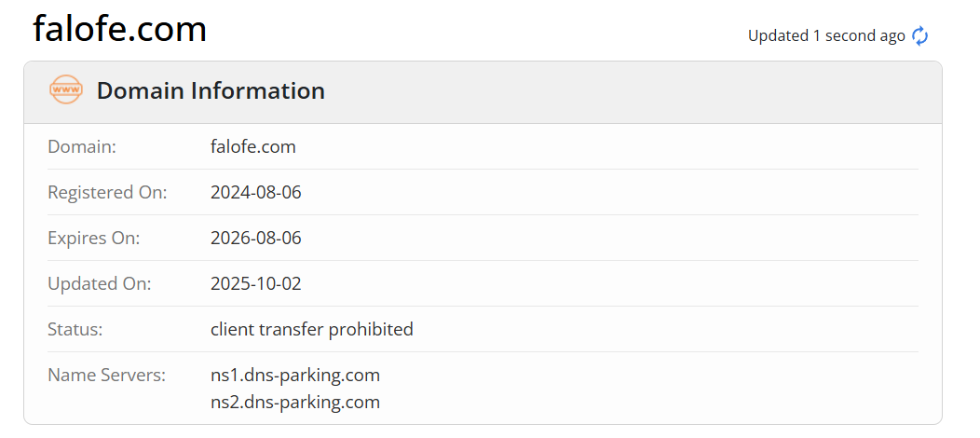Click name server ns2.dns-parking.com
Viewport: 980px width, 438px height.
(x=295, y=402)
